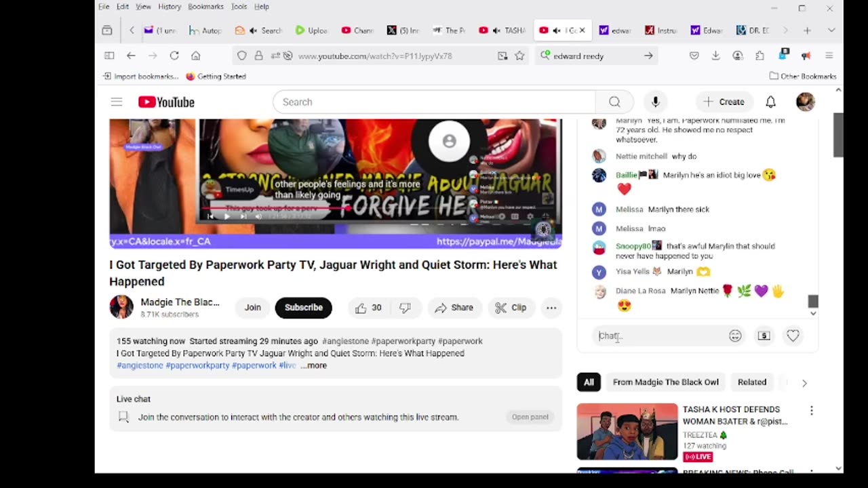This screenshot has width=868, height=488.
Task: List all tabs dropdown arrow
Action: 831,30
